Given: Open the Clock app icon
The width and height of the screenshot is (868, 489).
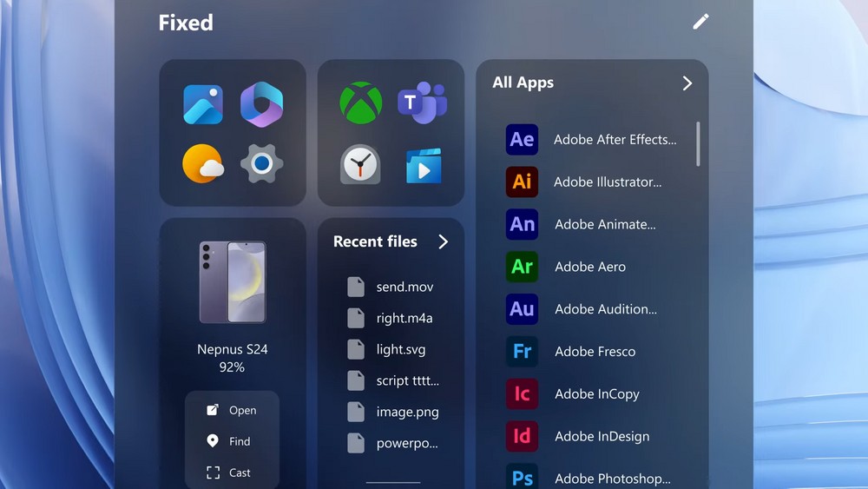Looking at the screenshot, I should [x=360, y=164].
